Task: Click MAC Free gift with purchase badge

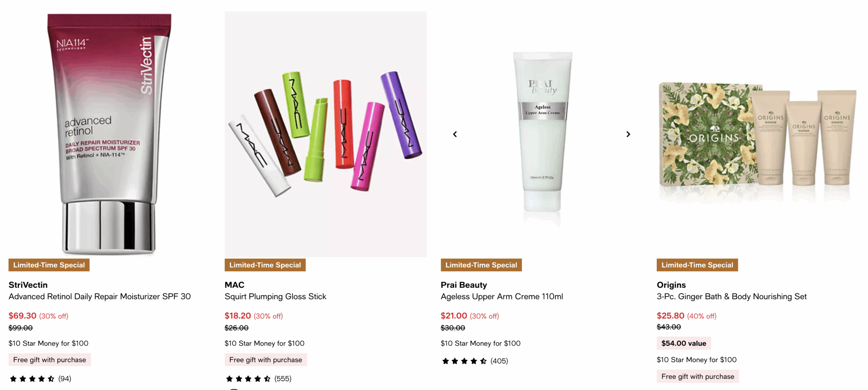Action: [265, 360]
